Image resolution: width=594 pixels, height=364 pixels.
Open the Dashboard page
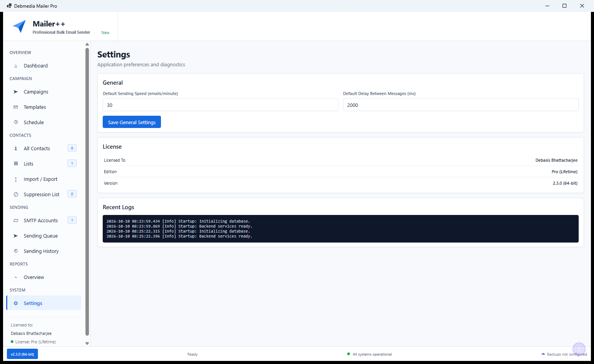pyautogui.click(x=44, y=66)
